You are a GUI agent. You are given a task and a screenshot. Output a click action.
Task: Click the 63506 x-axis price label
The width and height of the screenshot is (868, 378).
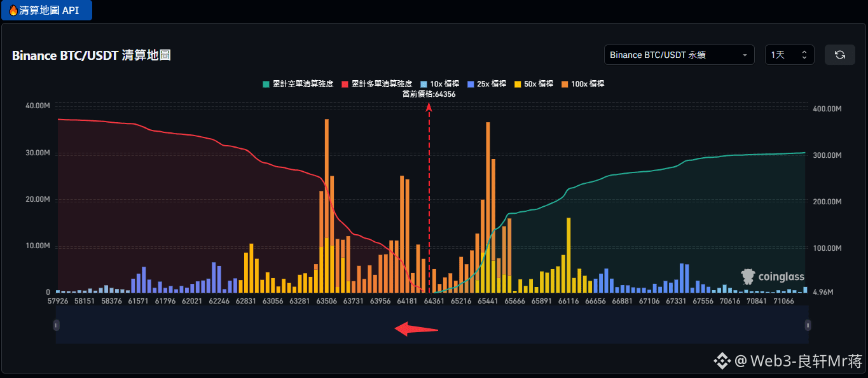pos(326,301)
